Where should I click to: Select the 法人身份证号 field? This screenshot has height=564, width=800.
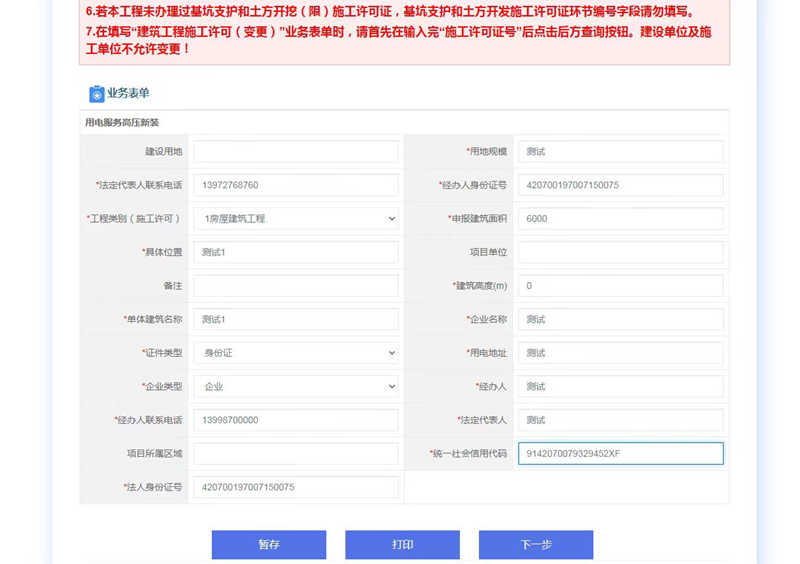(x=296, y=487)
